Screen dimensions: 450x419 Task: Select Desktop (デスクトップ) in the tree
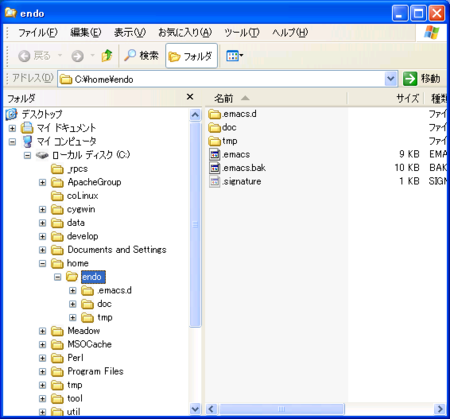coord(42,114)
